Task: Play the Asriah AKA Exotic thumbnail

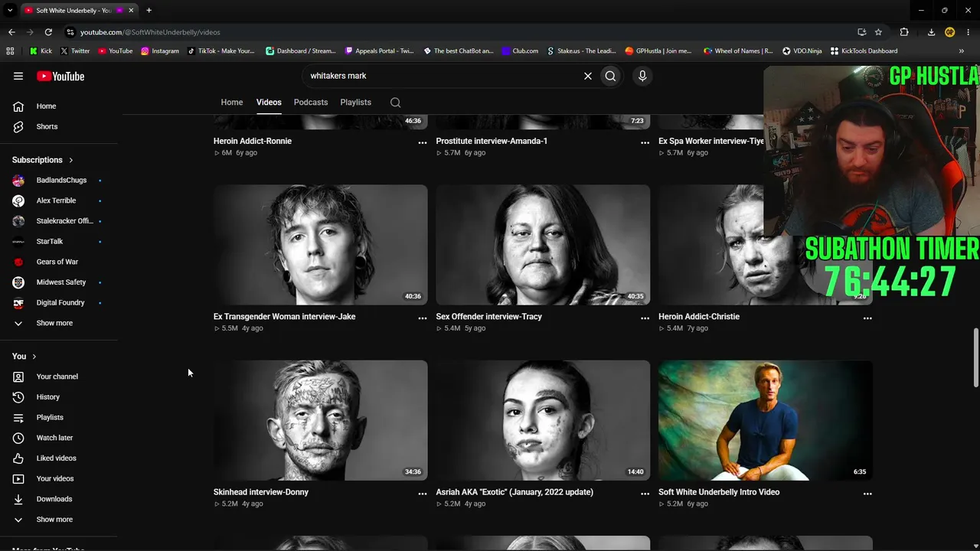Action: pyautogui.click(x=543, y=420)
